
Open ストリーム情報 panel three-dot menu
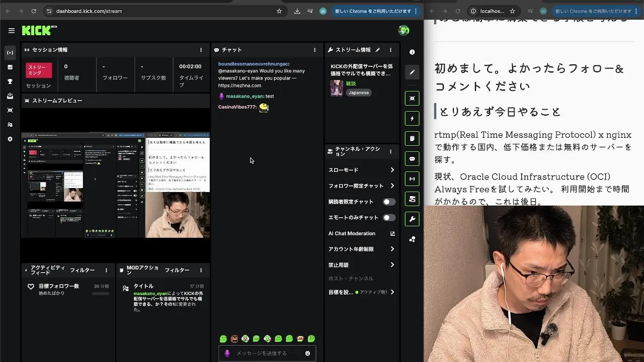click(x=391, y=50)
